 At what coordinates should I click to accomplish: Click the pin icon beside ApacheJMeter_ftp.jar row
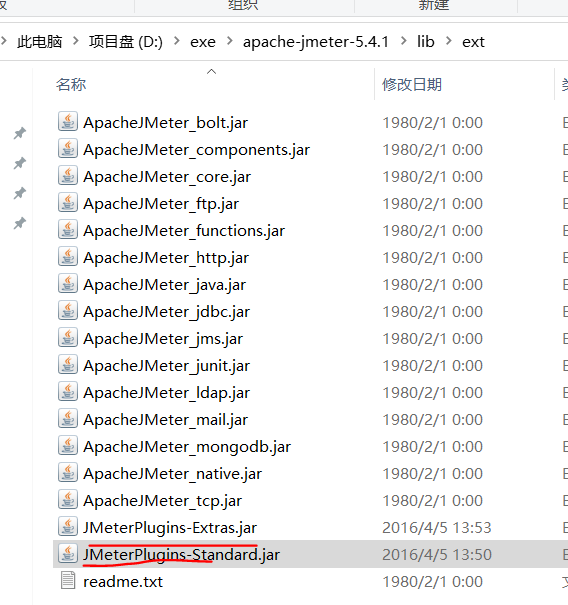tap(20, 193)
